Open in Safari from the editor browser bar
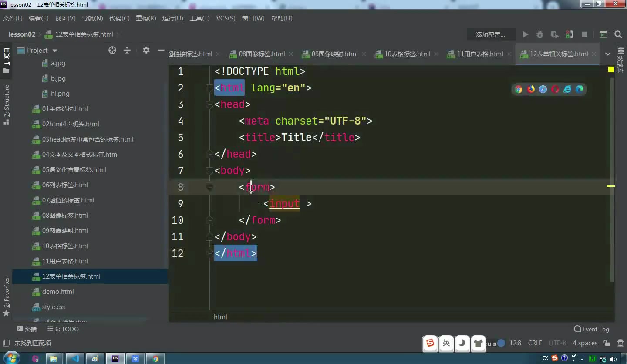Screen dimensions: 627x364 (x=543, y=89)
